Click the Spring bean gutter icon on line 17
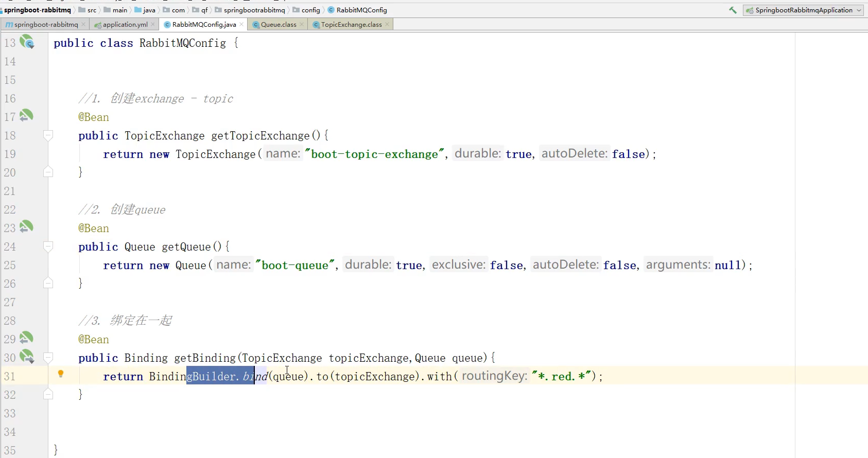Viewport: 868px width, 458px height. (x=26, y=116)
